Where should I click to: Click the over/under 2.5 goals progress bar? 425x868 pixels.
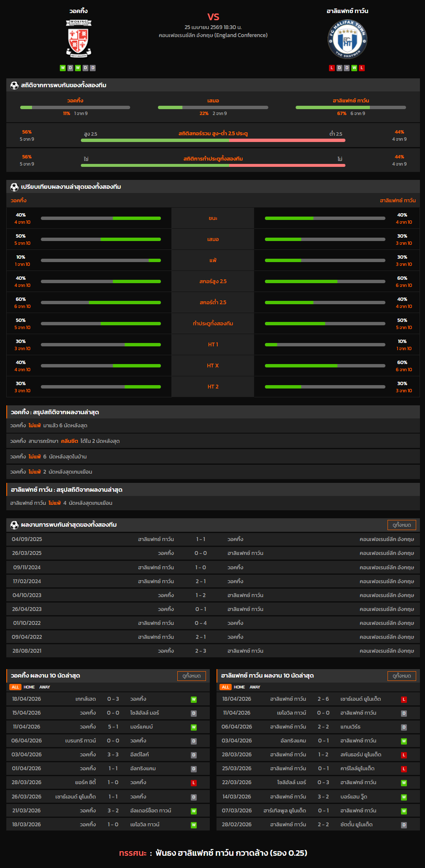pyautogui.click(x=213, y=140)
